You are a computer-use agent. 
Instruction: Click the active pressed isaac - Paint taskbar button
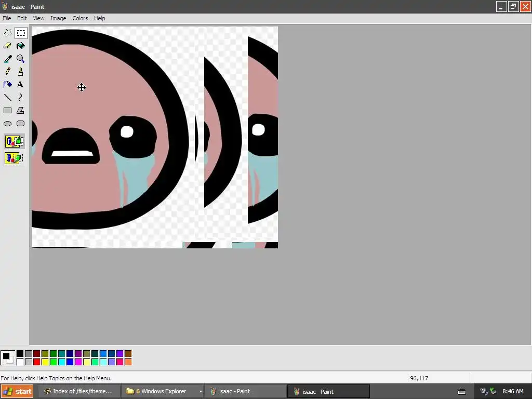tap(328, 392)
